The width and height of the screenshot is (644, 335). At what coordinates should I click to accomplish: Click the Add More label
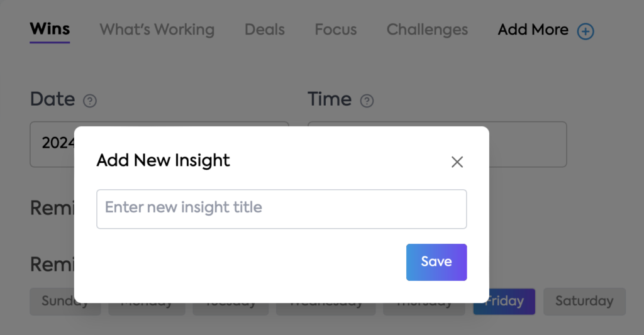pos(533,30)
